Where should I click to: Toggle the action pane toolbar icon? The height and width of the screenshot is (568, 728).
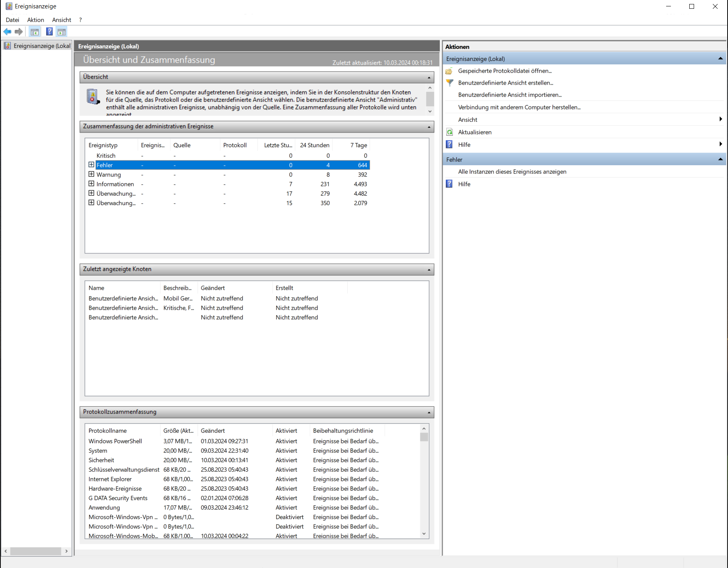pyautogui.click(x=61, y=32)
